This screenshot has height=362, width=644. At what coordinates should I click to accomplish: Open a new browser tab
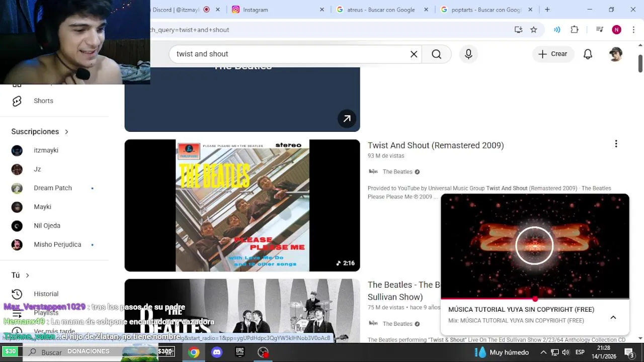pos(547,10)
